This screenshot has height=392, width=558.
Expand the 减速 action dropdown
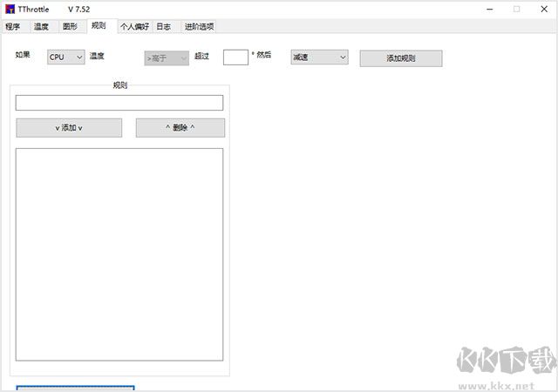(x=318, y=57)
